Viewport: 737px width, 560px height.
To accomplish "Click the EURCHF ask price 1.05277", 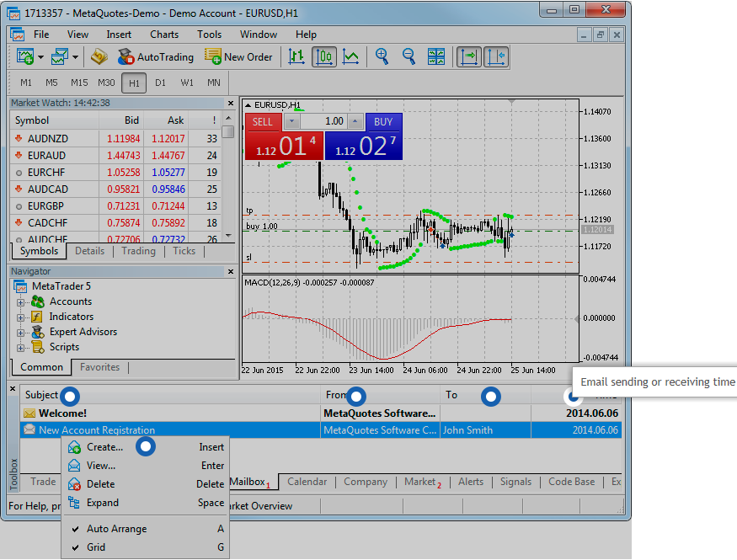I will (x=168, y=173).
